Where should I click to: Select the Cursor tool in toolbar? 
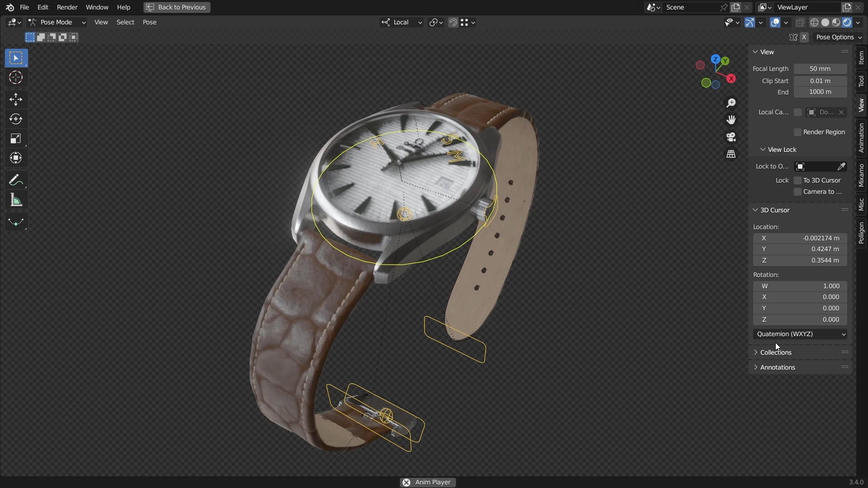16,78
